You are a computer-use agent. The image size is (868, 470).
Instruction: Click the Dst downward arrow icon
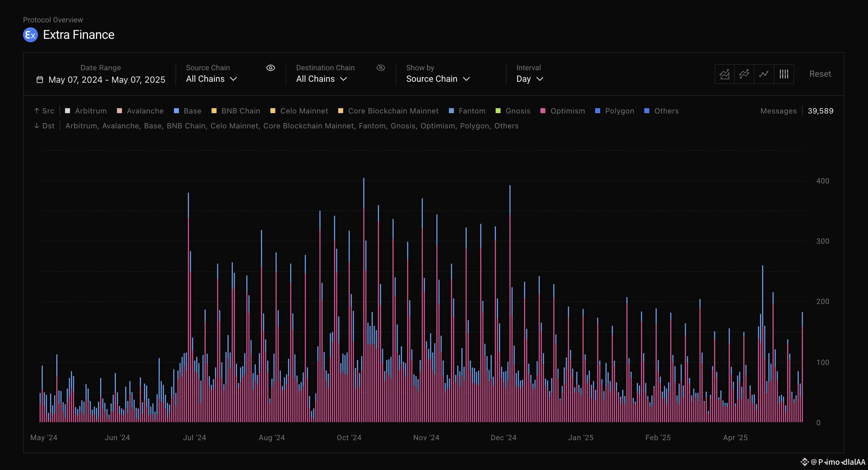(x=37, y=126)
